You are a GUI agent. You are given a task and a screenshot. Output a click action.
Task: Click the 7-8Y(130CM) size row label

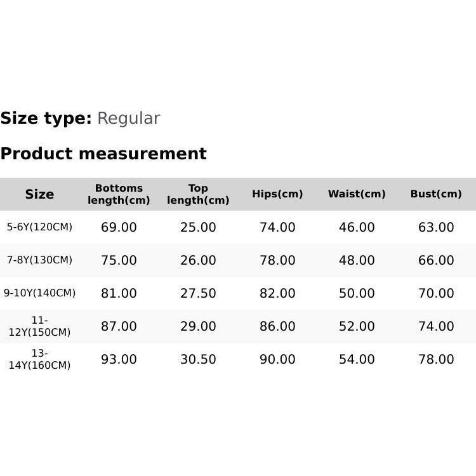39,260
